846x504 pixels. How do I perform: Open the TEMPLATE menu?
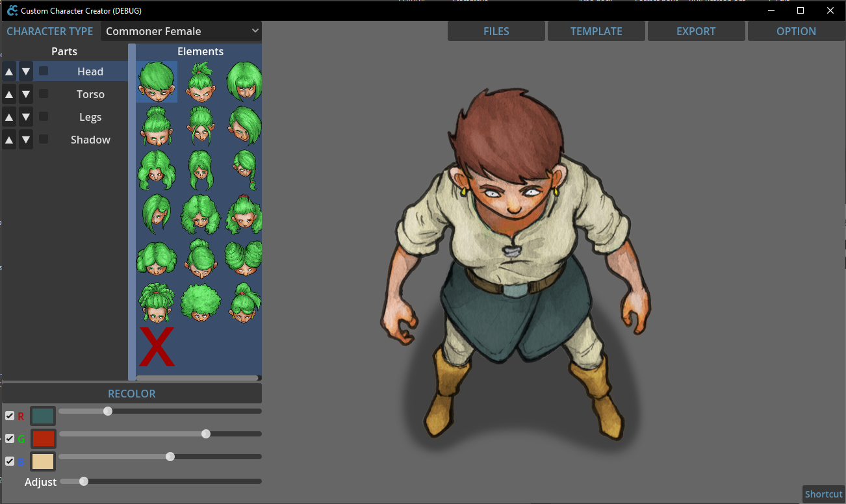[x=596, y=31]
